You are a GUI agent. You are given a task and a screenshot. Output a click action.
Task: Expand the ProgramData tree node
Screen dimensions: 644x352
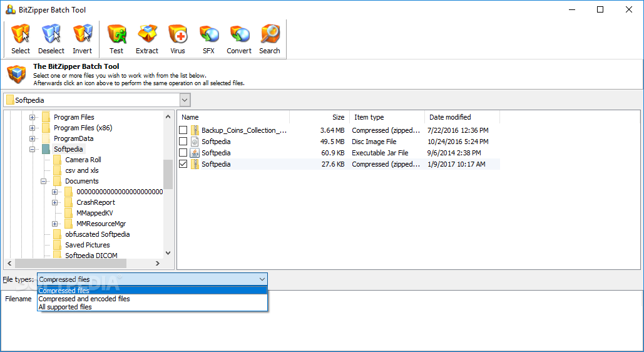[32, 138]
